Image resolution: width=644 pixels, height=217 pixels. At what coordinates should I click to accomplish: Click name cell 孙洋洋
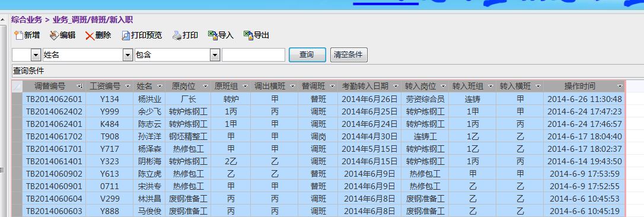coord(149,136)
